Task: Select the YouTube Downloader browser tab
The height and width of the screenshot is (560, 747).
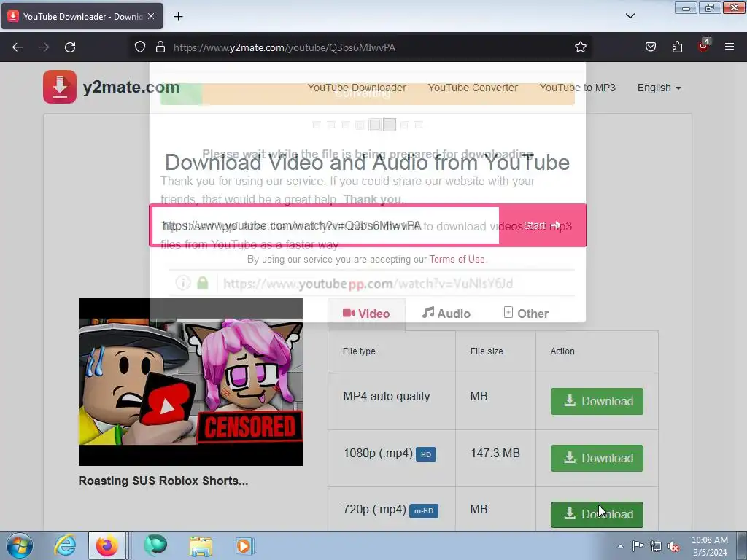Action: click(x=82, y=16)
